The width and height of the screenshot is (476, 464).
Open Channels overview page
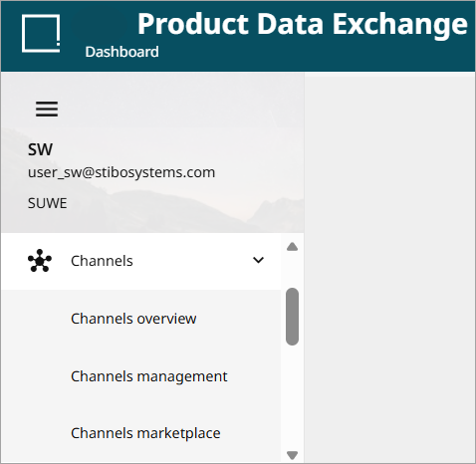(133, 319)
